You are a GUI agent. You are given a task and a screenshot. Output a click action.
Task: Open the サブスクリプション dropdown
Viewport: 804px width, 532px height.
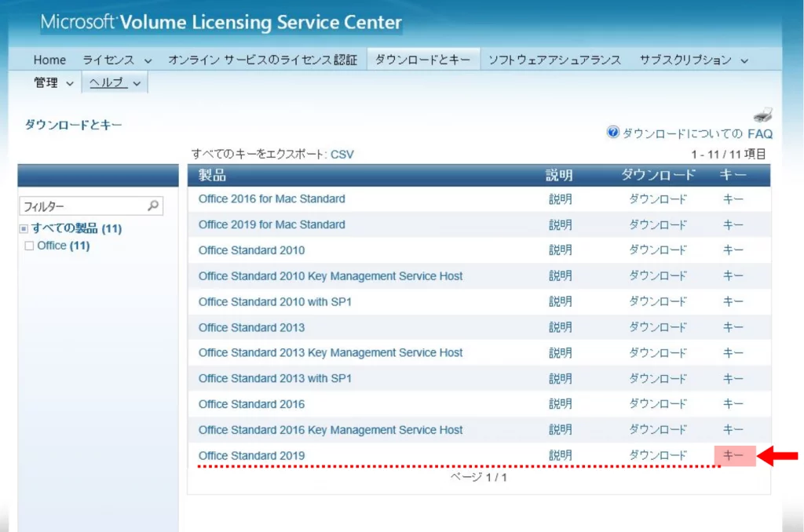pyautogui.click(x=693, y=60)
